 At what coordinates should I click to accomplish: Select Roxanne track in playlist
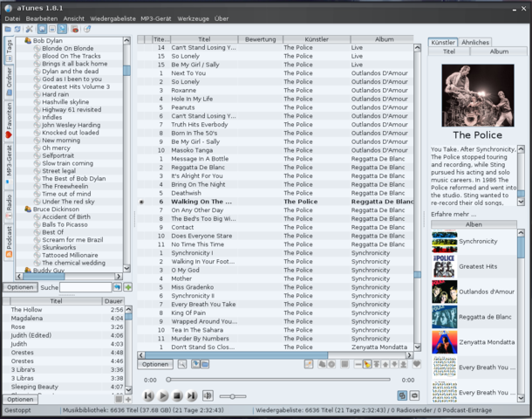[x=276, y=90]
